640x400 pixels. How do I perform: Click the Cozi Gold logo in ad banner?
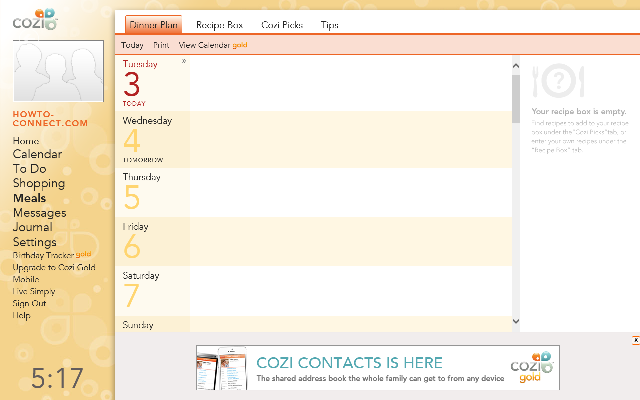[531, 367]
